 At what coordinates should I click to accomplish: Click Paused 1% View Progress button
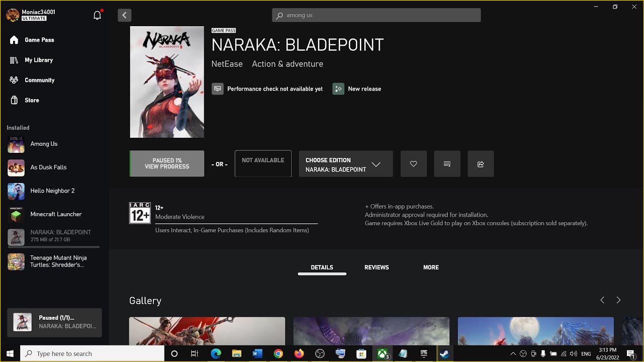[x=167, y=163]
